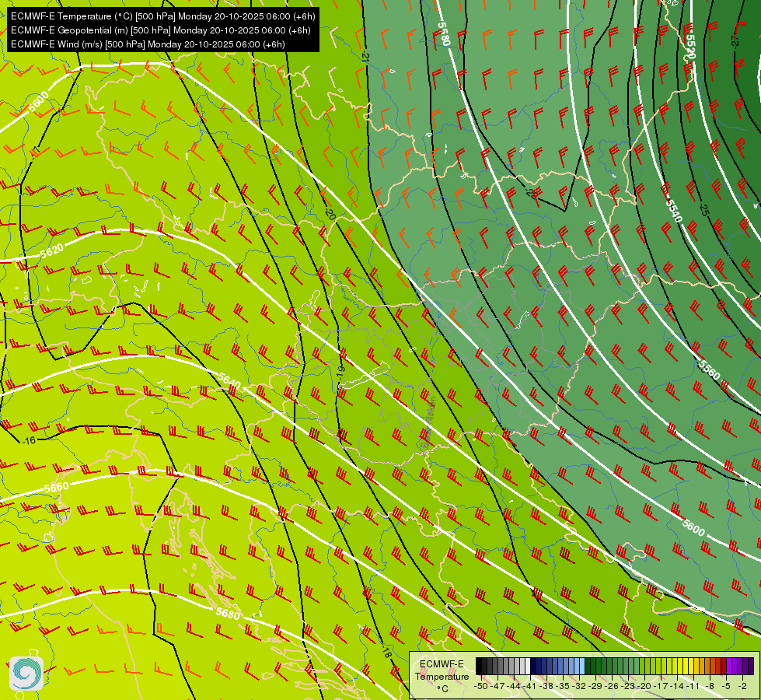Click the 5580 geopotential contour label
This screenshot has width=761, height=700.
click(x=444, y=34)
